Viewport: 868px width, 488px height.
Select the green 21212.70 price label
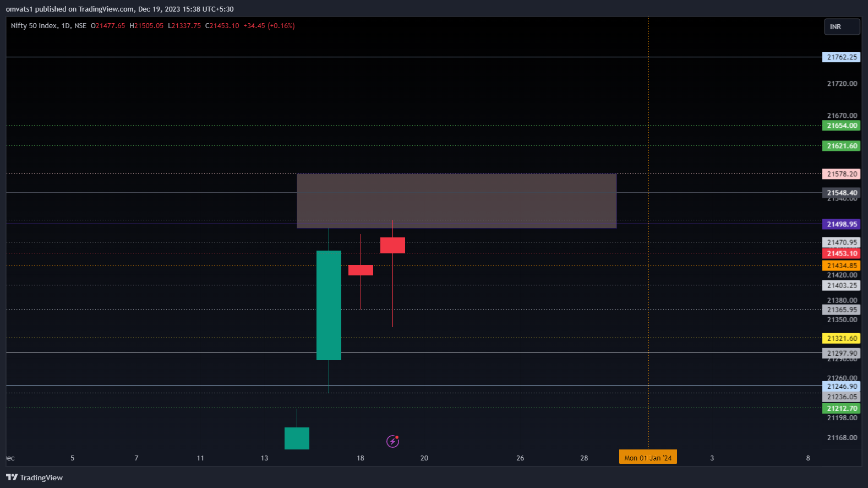pyautogui.click(x=841, y=408)
